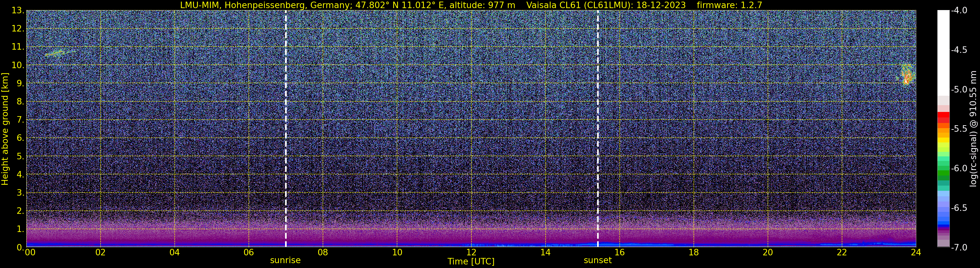The image size is (980, 268).
Task: Click the 'firmware: 1.2.7' title text
Action: coord(729,5)
